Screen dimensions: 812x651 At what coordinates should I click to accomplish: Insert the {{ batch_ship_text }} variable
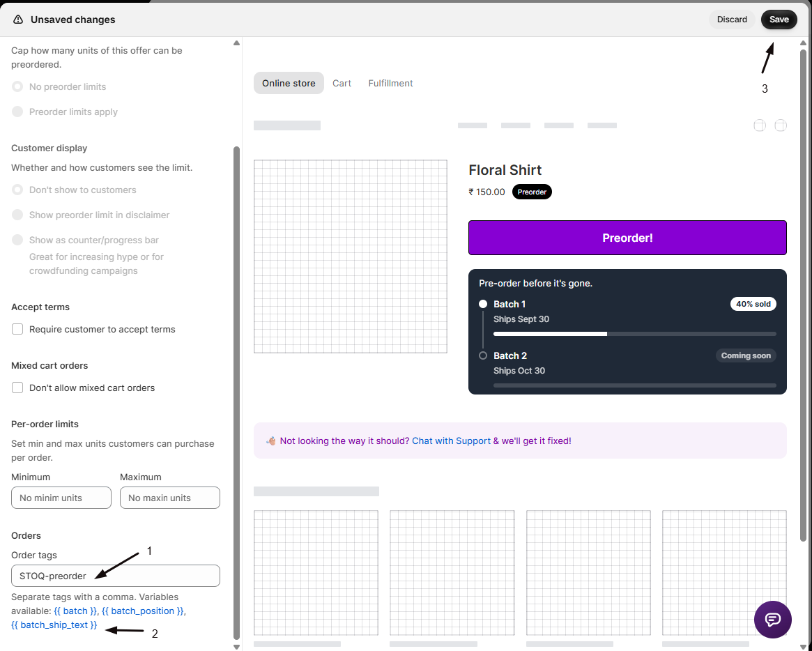54,625
